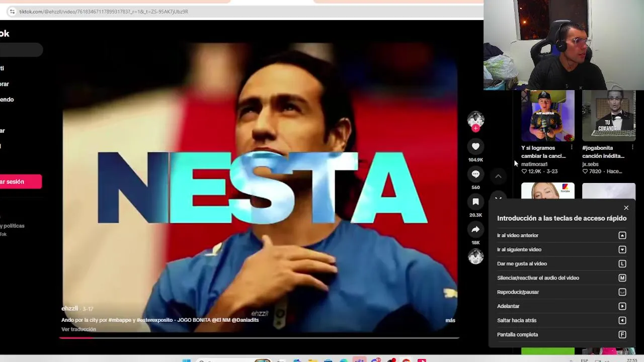Click 'Silenciar/reactivar el audio del video' text
The height and width of the screenshot is (362, 644).
click(x=538, y=278)
